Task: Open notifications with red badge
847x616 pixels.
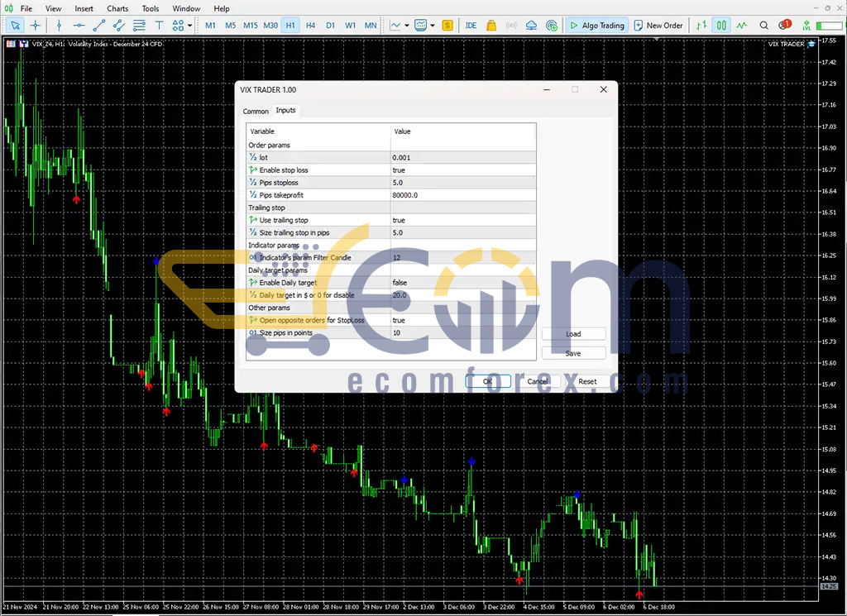Action: (784, 25)
